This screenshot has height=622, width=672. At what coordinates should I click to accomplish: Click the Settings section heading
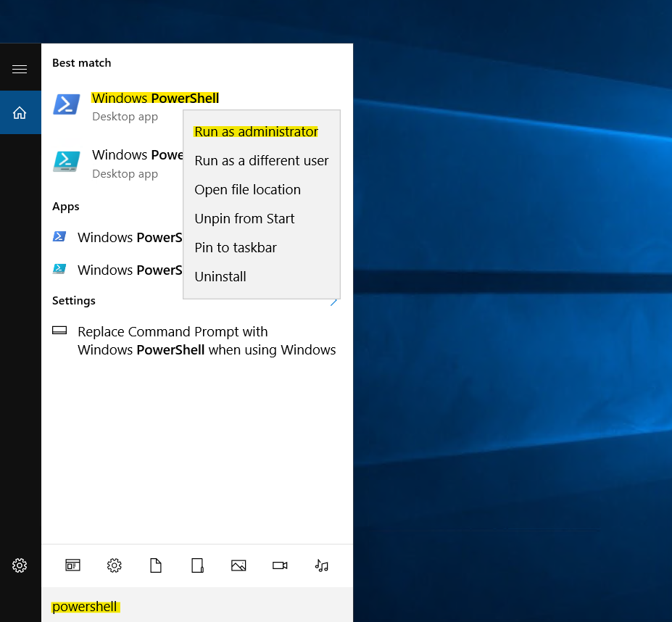pyautogui.click(x=74, y=301)
